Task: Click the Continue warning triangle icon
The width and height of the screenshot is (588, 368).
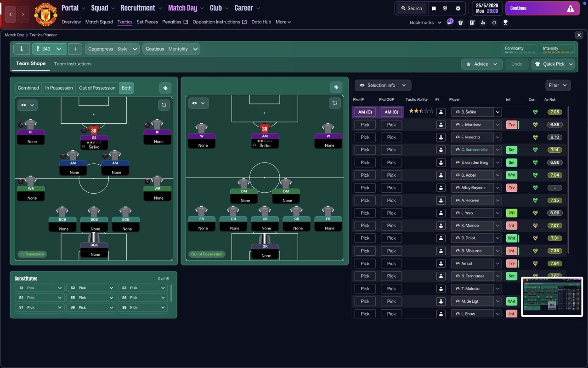Action: coord(571,8)
